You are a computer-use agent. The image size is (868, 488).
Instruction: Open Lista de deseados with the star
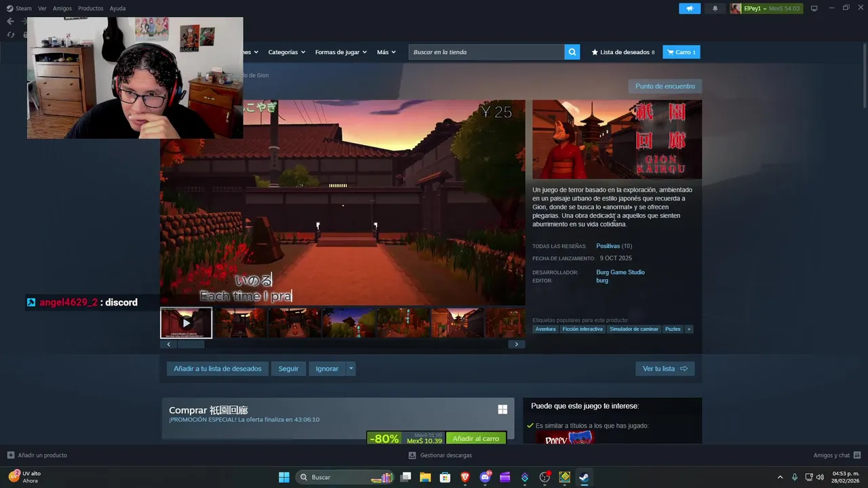tap(623, 52)
